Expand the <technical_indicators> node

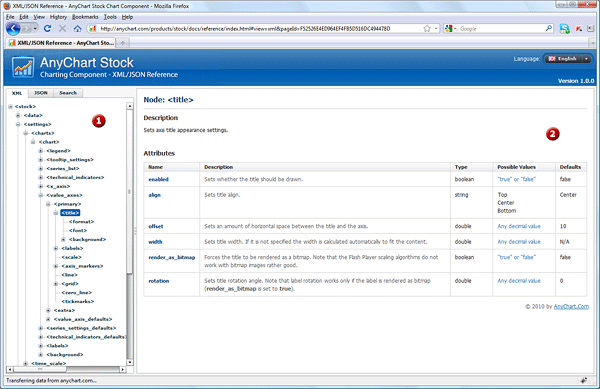[x=41, y=177]
